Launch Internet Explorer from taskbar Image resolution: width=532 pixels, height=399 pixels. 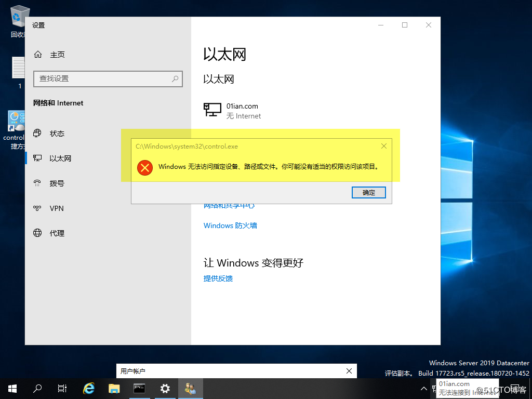click(x=89, y=389)
